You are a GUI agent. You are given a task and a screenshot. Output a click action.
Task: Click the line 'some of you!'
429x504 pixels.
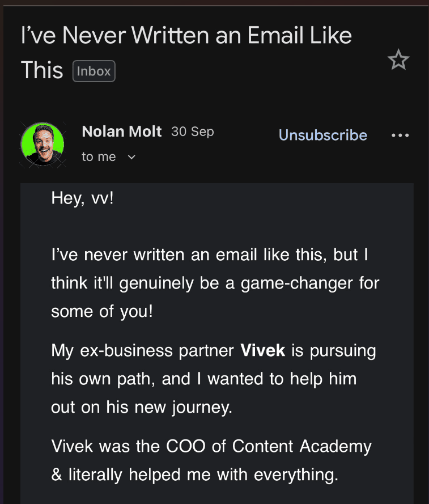pos(101,311)
